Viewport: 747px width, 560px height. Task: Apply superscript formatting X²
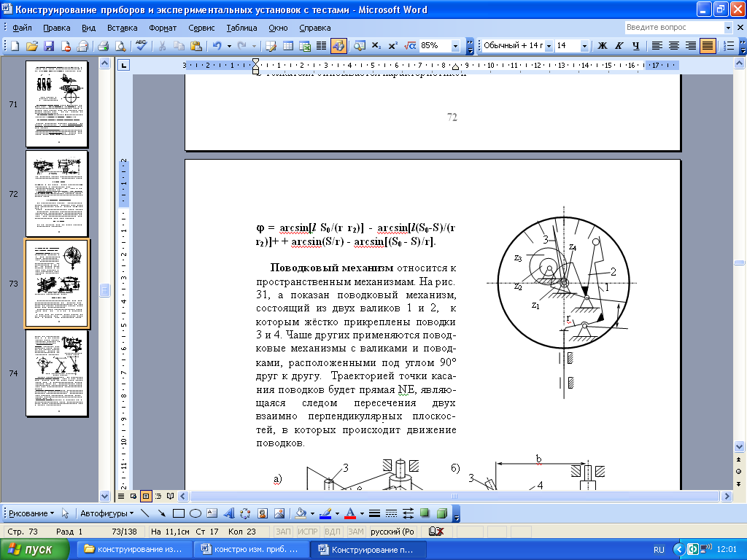[x=392, y=46]
